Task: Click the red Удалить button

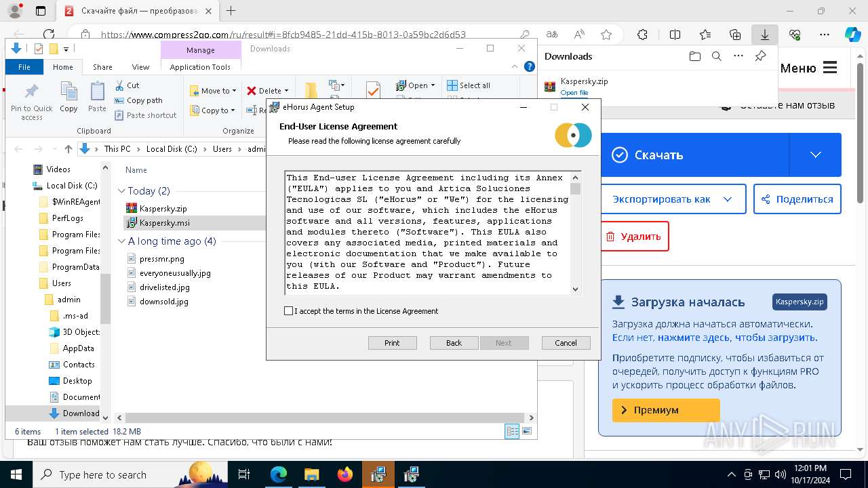Action: point(634,237)
